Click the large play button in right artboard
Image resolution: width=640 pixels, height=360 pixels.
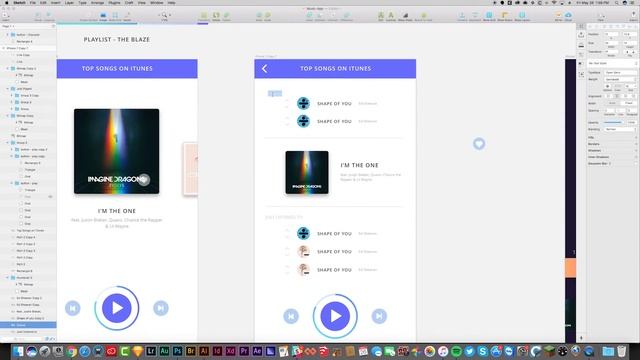pyautogui.click(x=335, y=316)
